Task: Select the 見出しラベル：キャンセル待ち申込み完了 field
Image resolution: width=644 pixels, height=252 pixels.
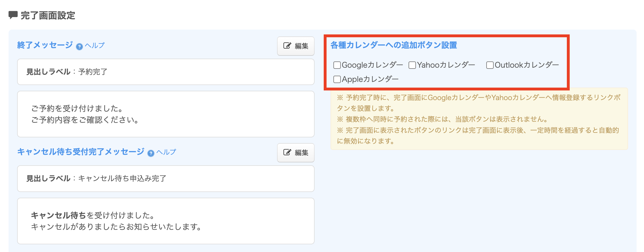Action: click(x=166, y=179)
